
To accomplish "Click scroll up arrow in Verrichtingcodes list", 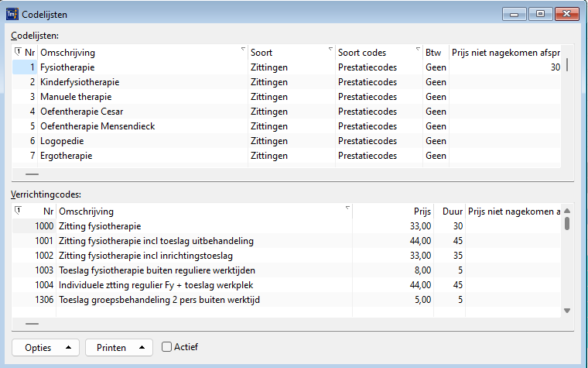I will pyautogui.click(x=567, y=211).
